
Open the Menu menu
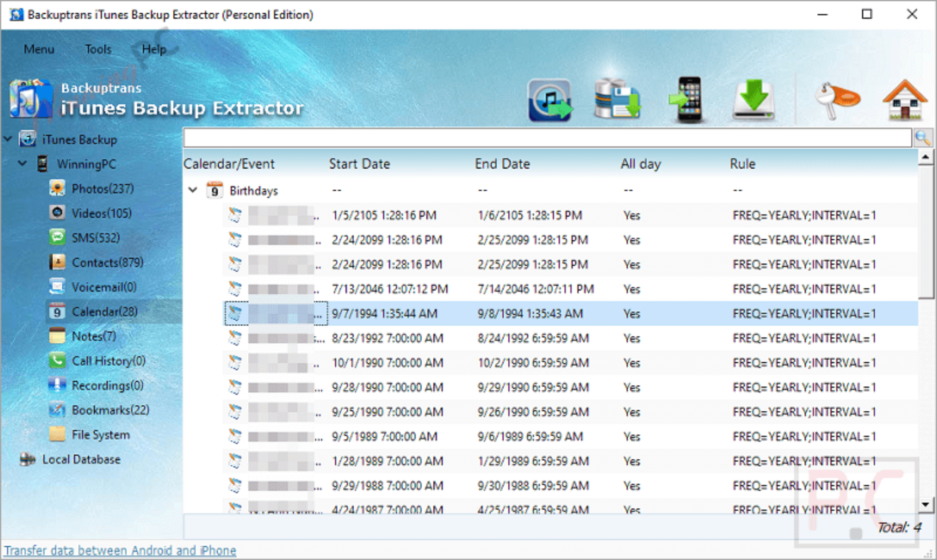[39, 49]
